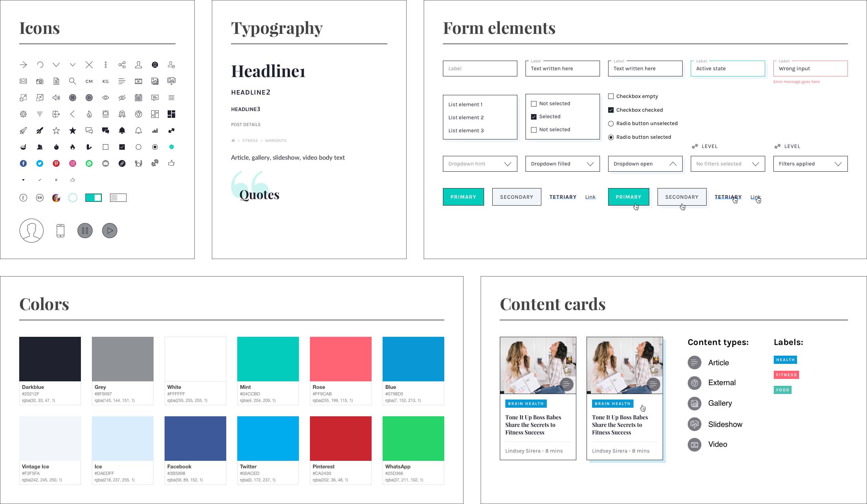Select the toggle/switch component icon

[x=94, y=197]
